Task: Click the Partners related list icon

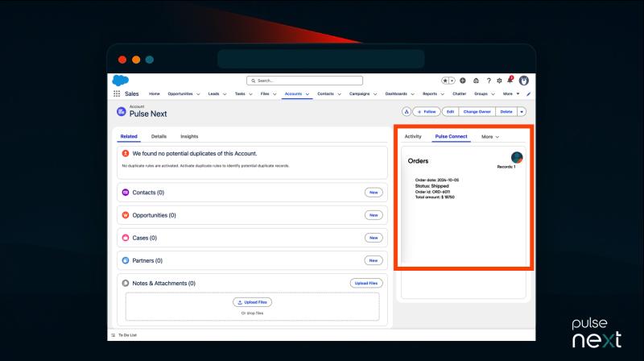Action: pos(126,260)
